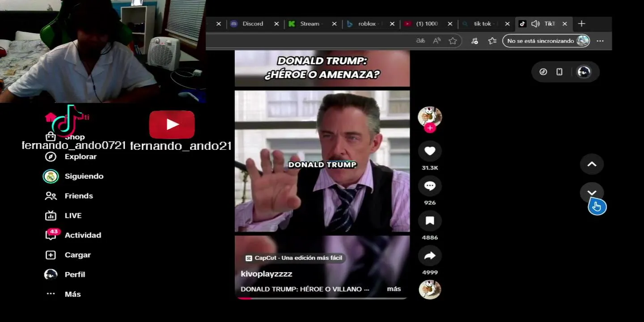Open comments on the video with 926 comments

[x=430, y=186]
